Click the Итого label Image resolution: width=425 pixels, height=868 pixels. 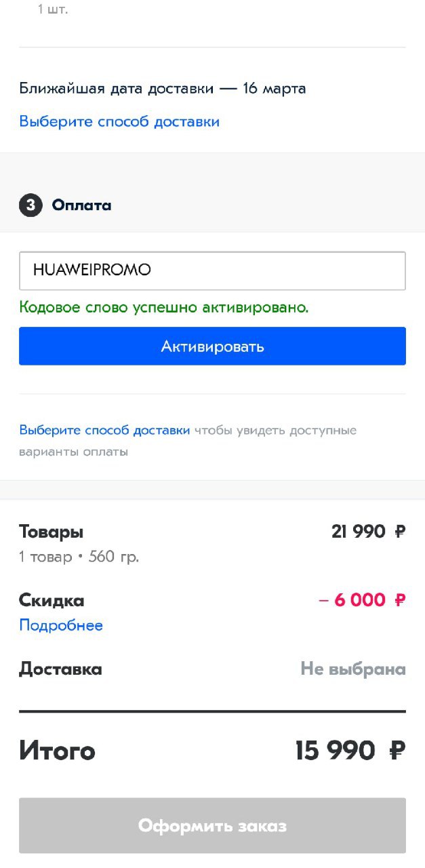[x=58, y=751]
